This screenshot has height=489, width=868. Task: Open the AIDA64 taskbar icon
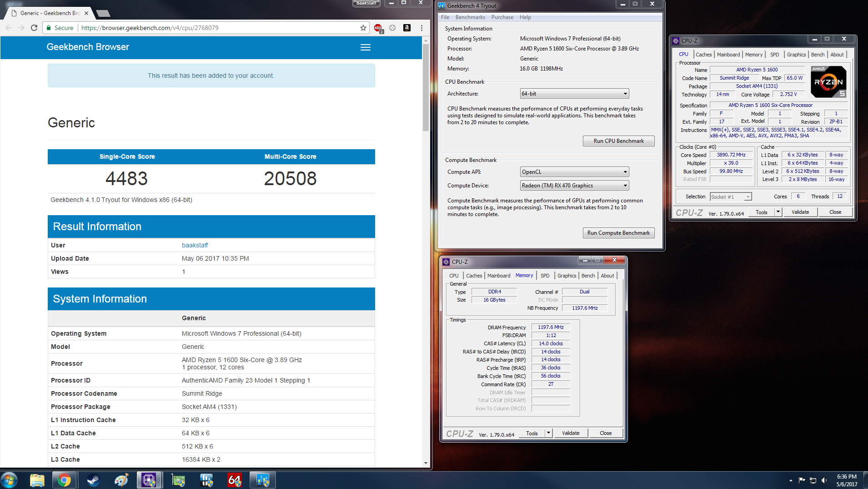(x=235, y=480)
